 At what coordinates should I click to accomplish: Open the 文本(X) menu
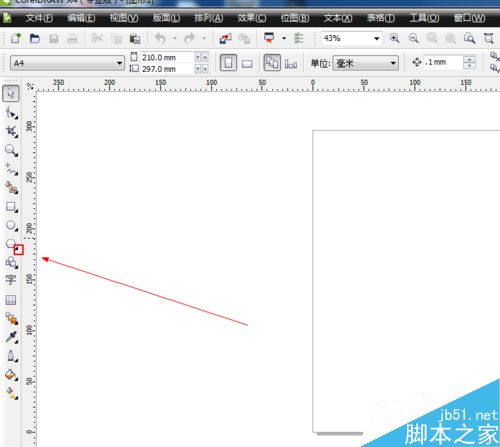(338, 18)
